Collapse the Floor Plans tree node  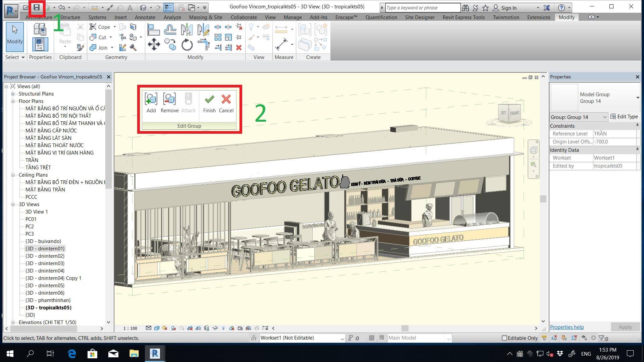tap(13, 101)
